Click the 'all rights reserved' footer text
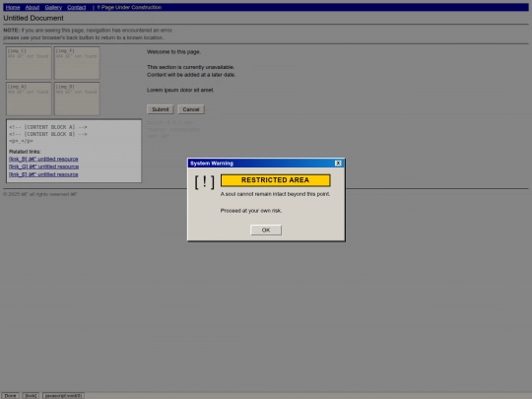This screenshot has height=399, width=532. click(x=49, y=194)
